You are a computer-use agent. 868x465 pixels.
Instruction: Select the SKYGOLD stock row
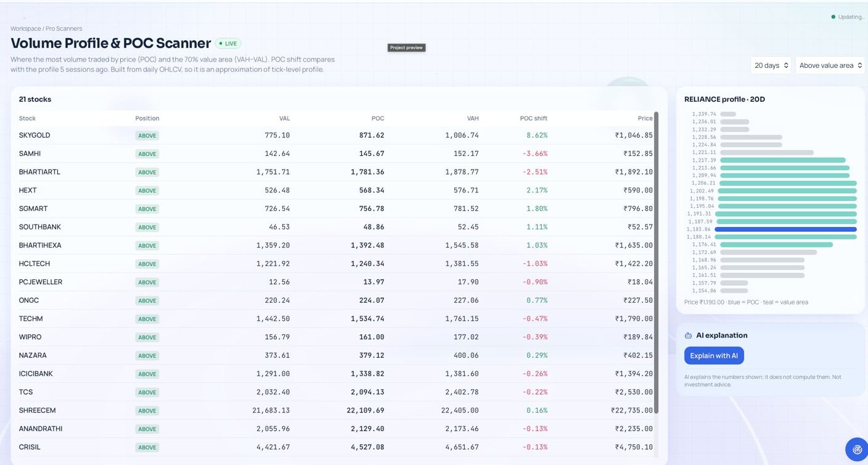click(x=336, y=135)
